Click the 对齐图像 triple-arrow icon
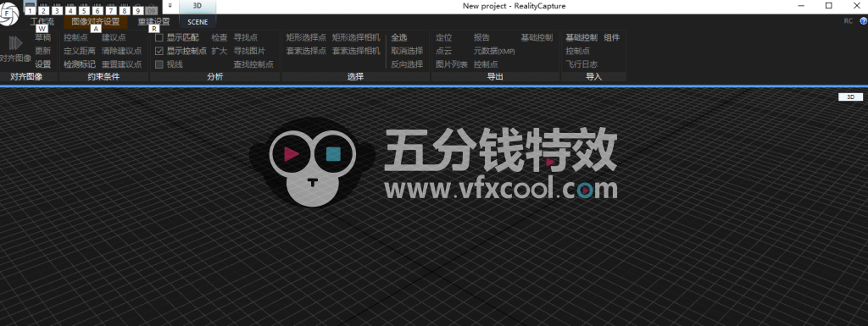 coord(15,43)
